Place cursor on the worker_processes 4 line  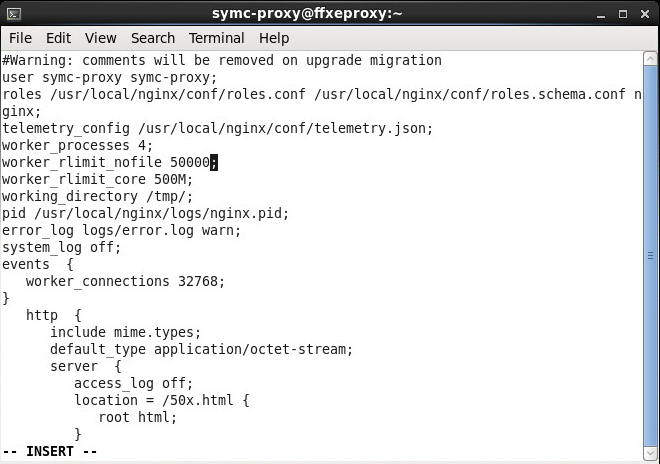pyautogui.click(x=75, y=145)
